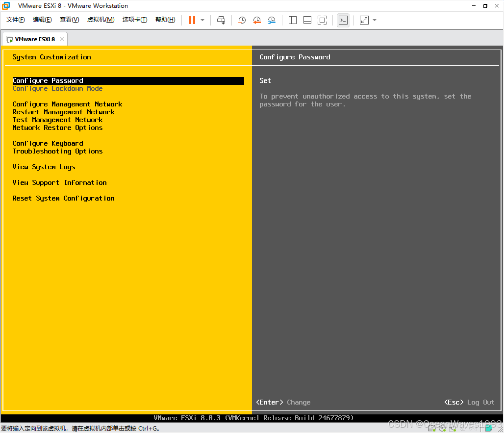Select Network Restore Options
The image size is (504, 433).
click(x=57, y=128)
